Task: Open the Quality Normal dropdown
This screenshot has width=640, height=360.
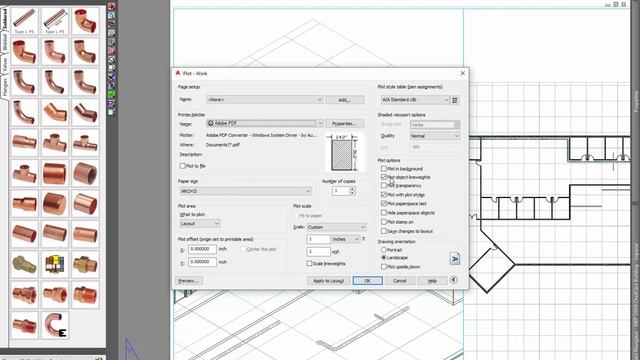Action: [x=435, y=136]
